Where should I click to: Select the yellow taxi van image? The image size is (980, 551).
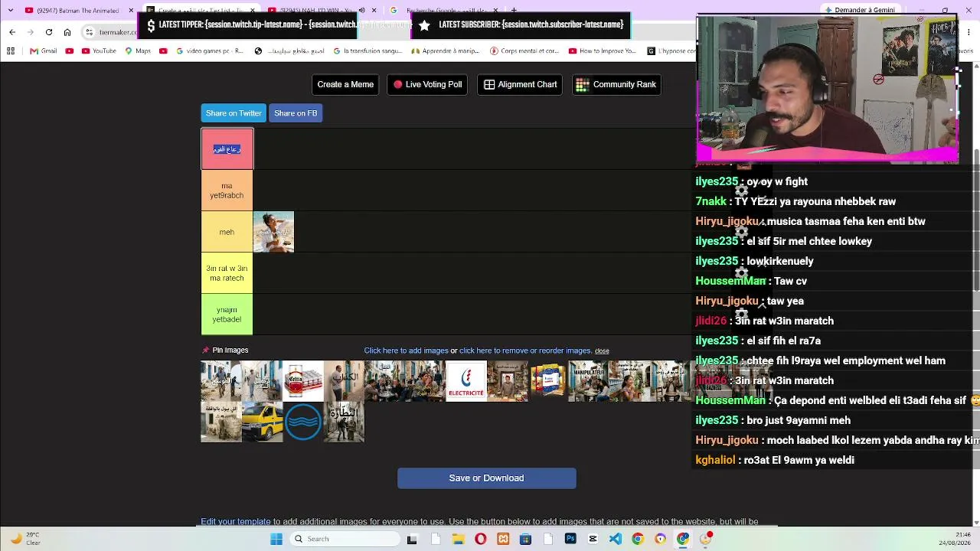click(262, 422)
